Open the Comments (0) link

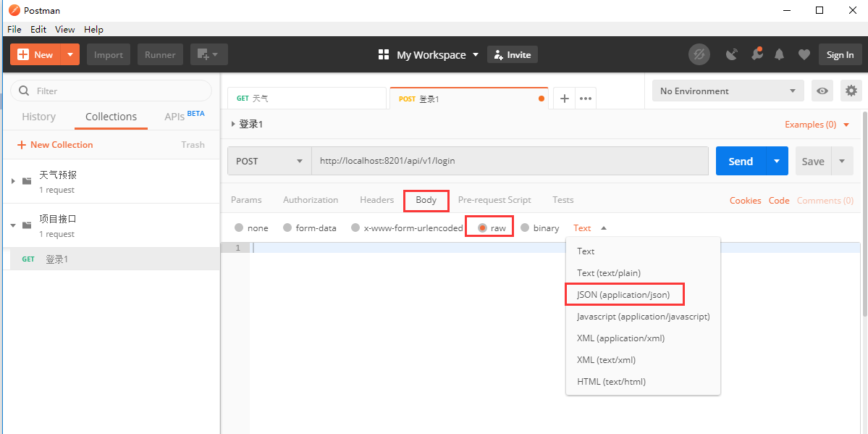(x=825, y=200)
